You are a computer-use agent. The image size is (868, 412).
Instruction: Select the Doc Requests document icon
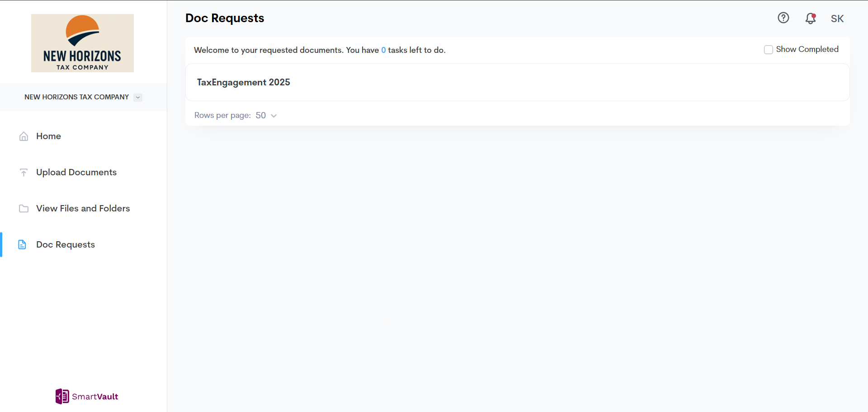(22, 244)
